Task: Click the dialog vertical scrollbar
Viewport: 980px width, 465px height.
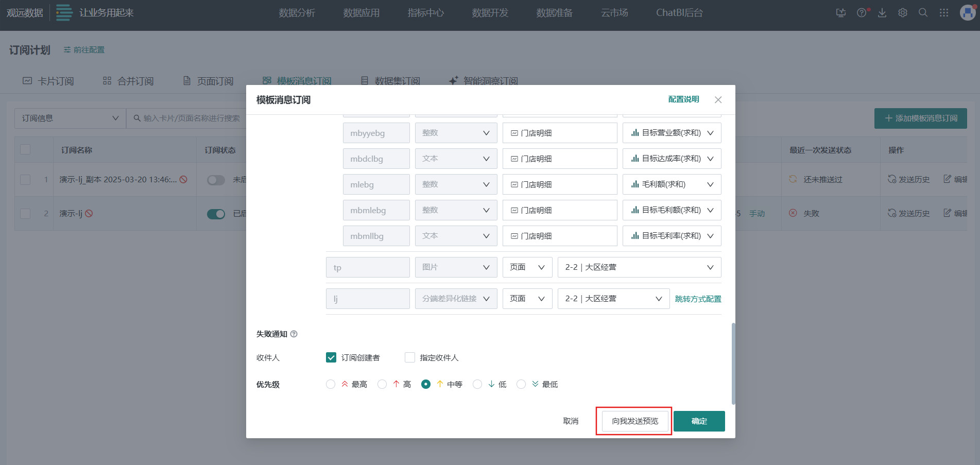Action: [733, 363]
